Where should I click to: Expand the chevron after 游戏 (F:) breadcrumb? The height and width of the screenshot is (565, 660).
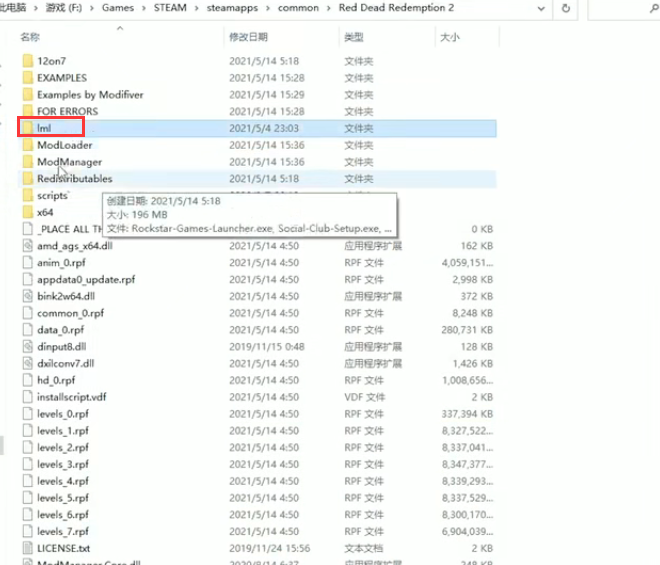tap(92, 8)
